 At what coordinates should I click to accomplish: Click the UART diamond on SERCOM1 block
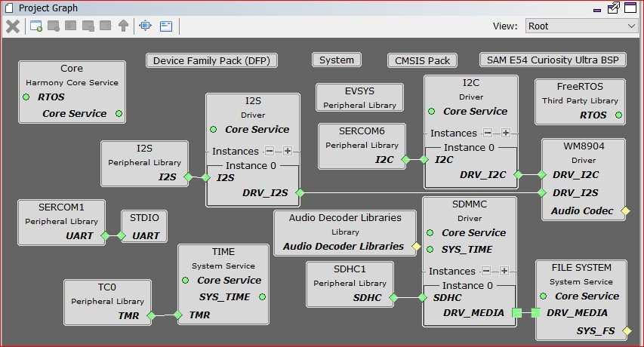pyautogui.click(x=105, y=236)
